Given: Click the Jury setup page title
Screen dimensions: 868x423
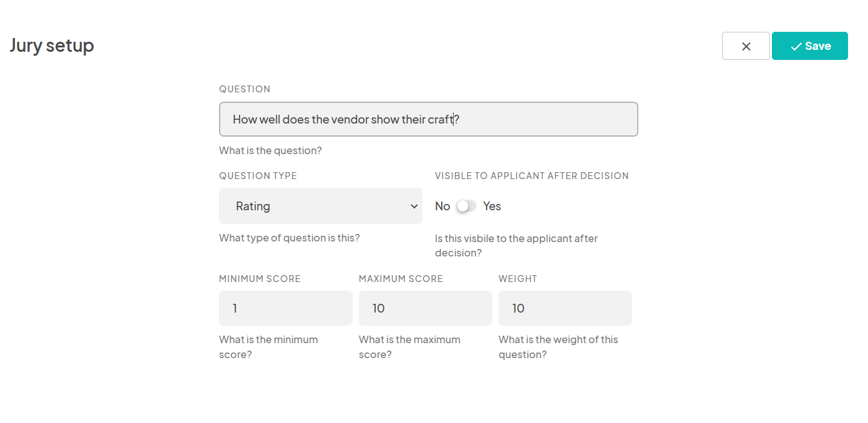Looking at the screenshot, I should click(52, 45).
